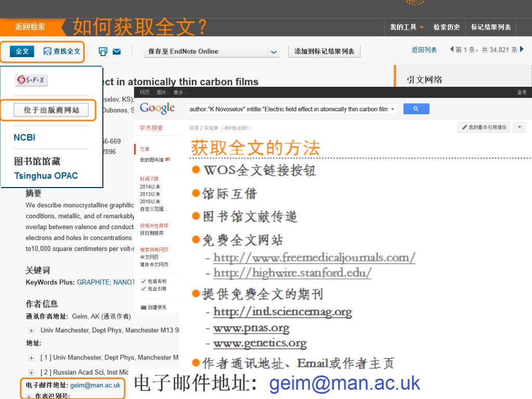Open dropdown next to 我的著作引用情况
Image resolution: width=532 pixels, height=399 pixels.
(x=520, y=127)
